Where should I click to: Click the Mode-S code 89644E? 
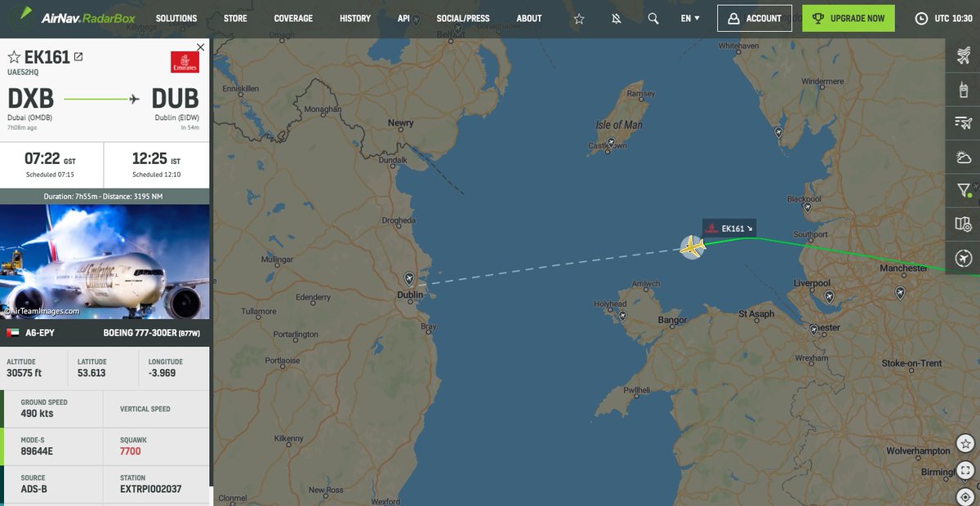(x=36, y=451)
